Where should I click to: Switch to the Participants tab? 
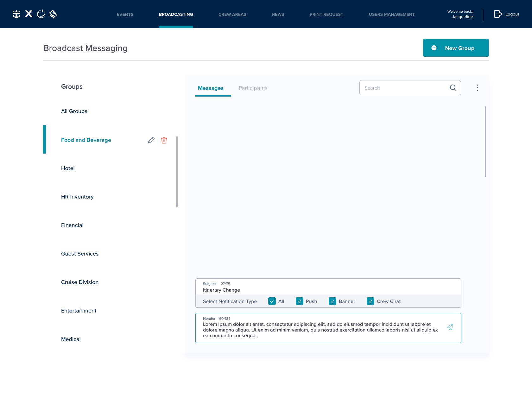(x=253, y=88)
